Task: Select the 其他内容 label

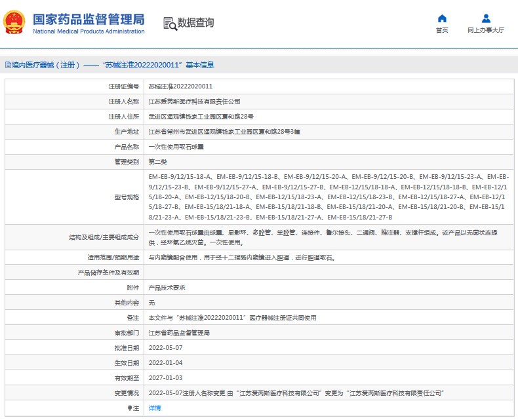Action: click(x=127, y=303)
